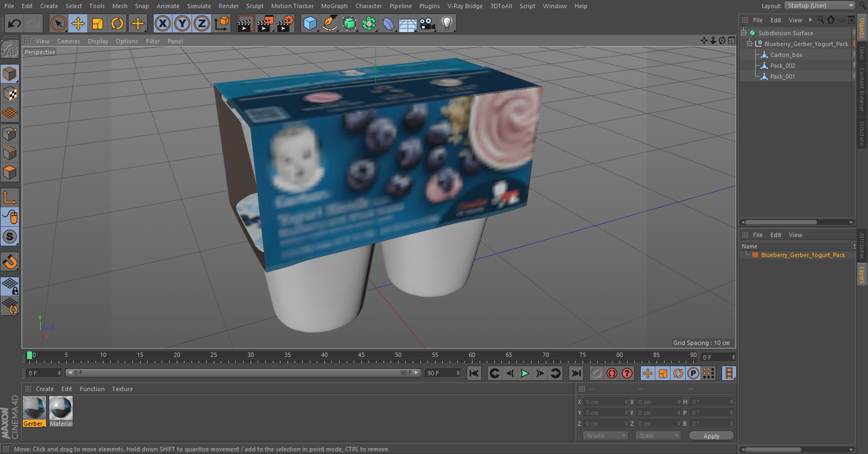Select the Live Selection tool
The width and height of the screenshot is (868, 454).
[x=58, y=23]
